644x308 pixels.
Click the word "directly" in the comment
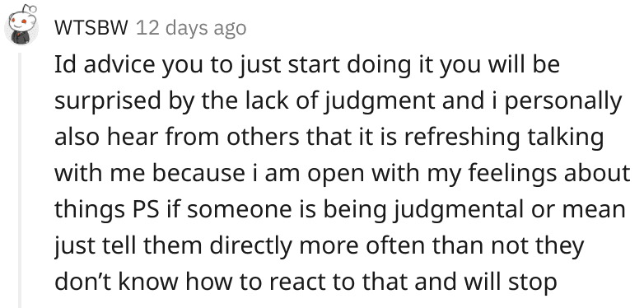coord(251,246)
